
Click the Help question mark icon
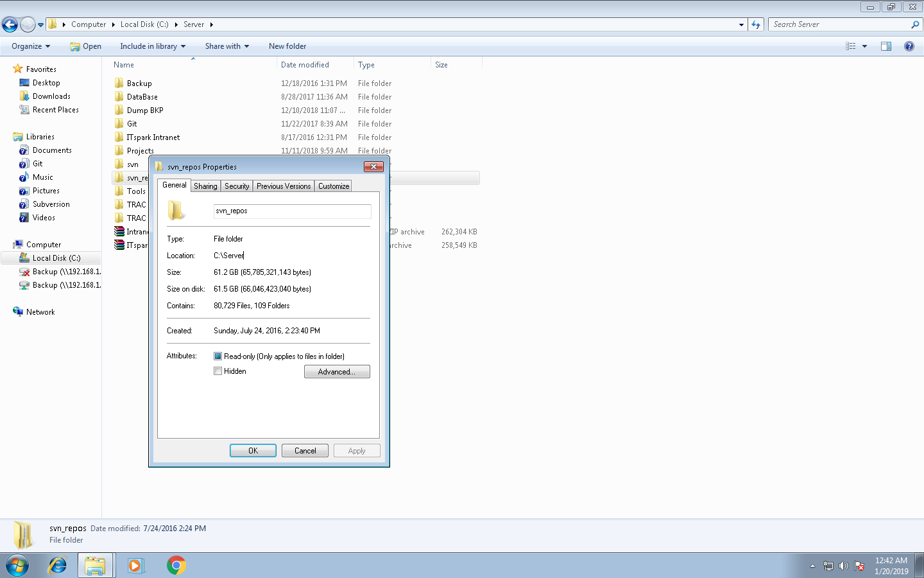(909, 46)
